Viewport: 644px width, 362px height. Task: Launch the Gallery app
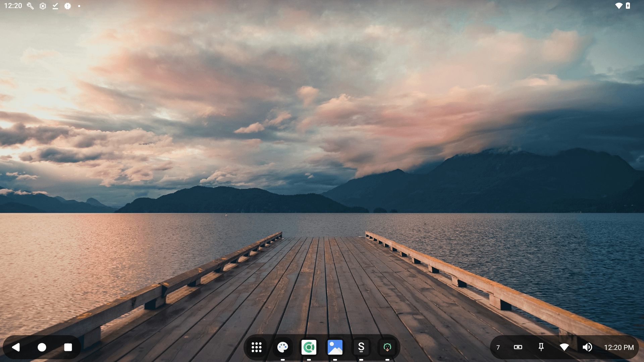[x=336, y=347]
